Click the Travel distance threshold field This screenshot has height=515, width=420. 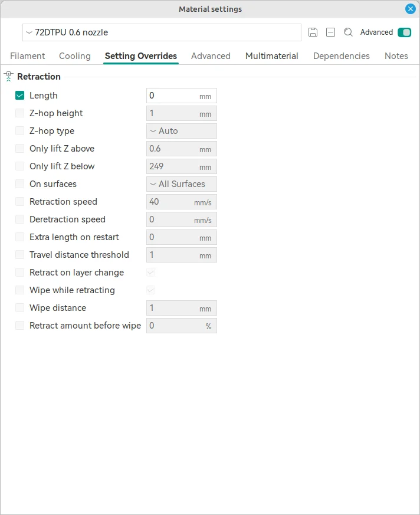182,255
